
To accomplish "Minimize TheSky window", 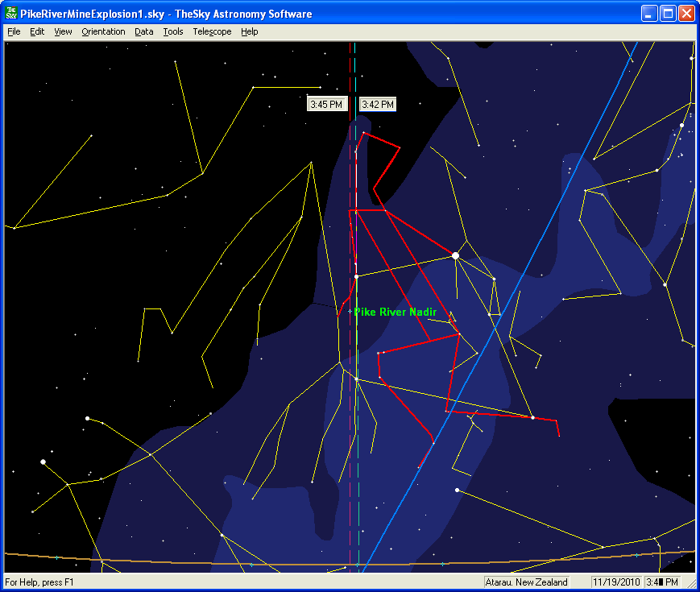I will click(649, 14).
